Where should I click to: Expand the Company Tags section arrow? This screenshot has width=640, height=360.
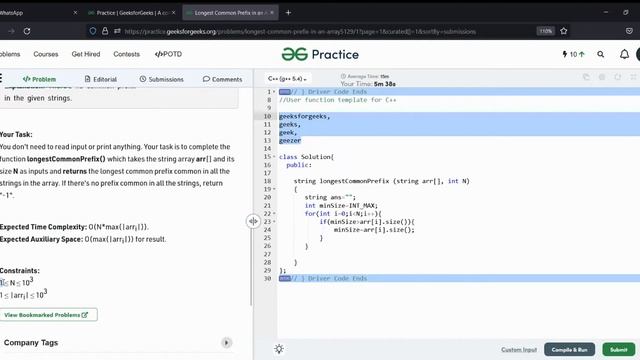(227, 342)
